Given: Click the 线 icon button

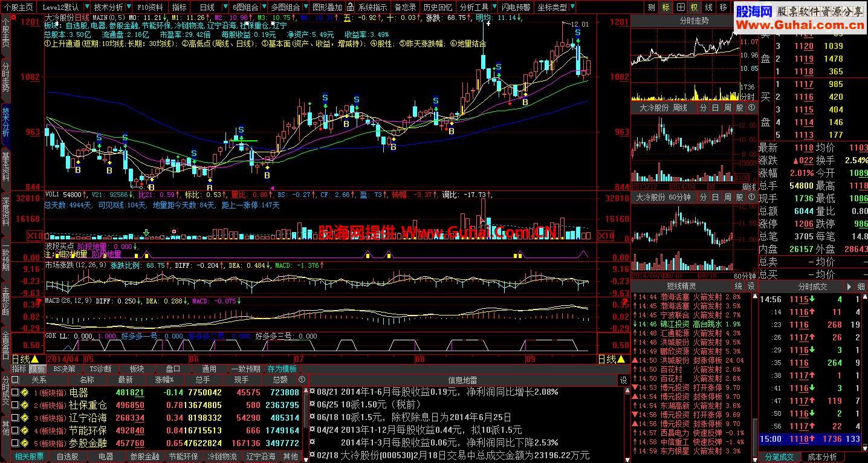Looking at the screenshot, I should 709,7.
